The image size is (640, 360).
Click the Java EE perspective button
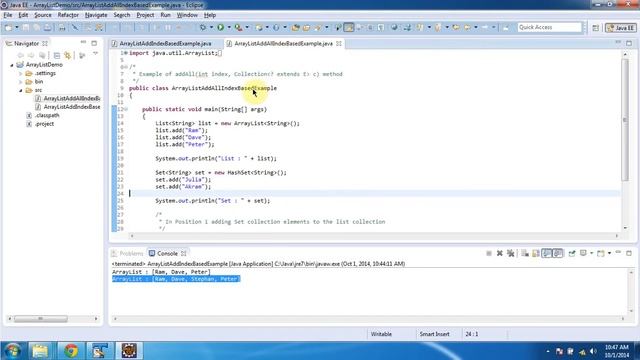tap(620, 28)
